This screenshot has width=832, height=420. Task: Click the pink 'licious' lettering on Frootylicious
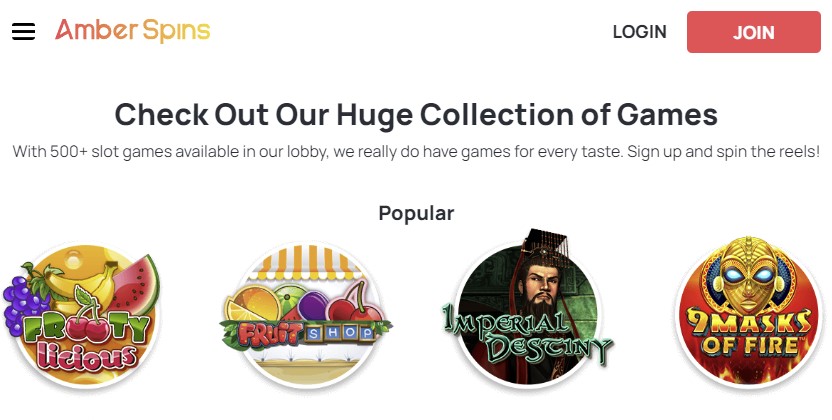(x=85, y=357)
